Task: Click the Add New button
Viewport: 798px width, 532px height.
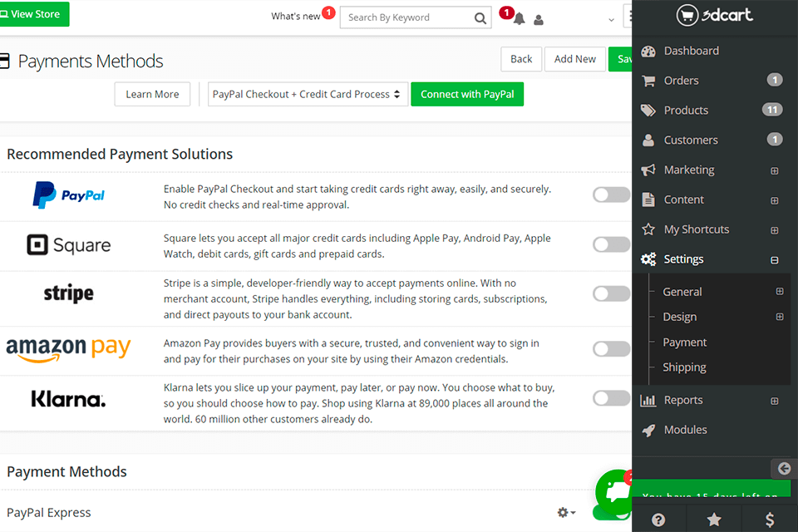Action: (574, 59)
